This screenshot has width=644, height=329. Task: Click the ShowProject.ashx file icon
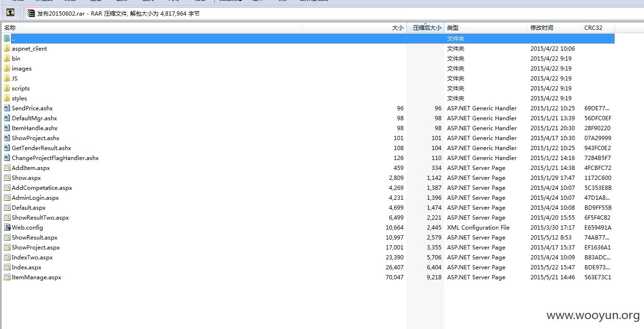(x=7, y=138)
